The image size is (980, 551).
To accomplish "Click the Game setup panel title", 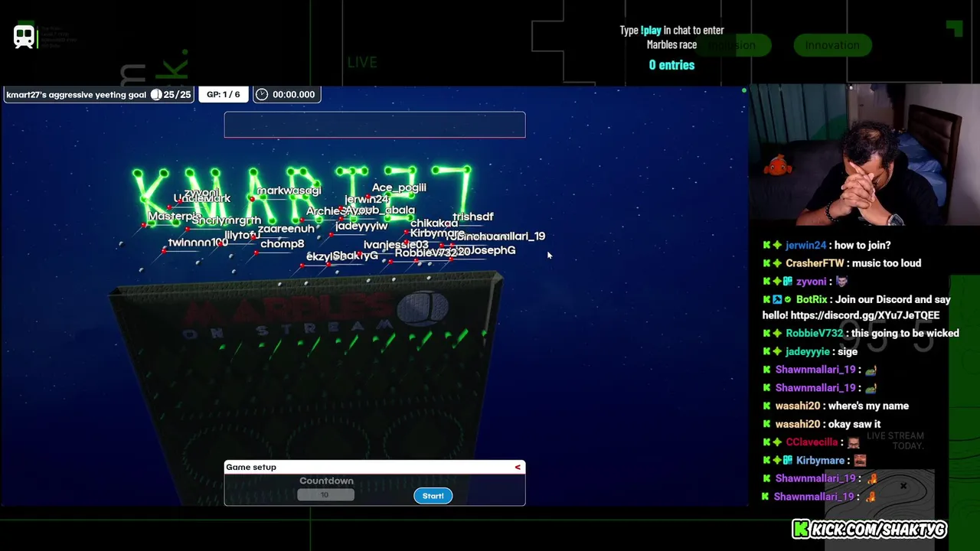I will click(251, 467).
